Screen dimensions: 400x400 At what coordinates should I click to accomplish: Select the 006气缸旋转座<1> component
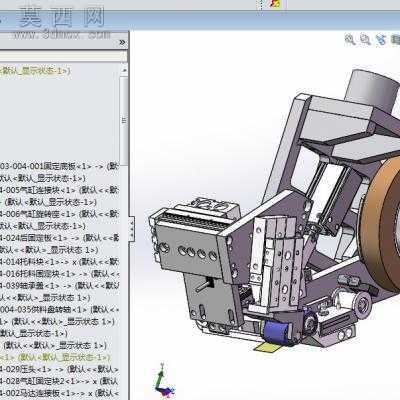coord(59,214)
